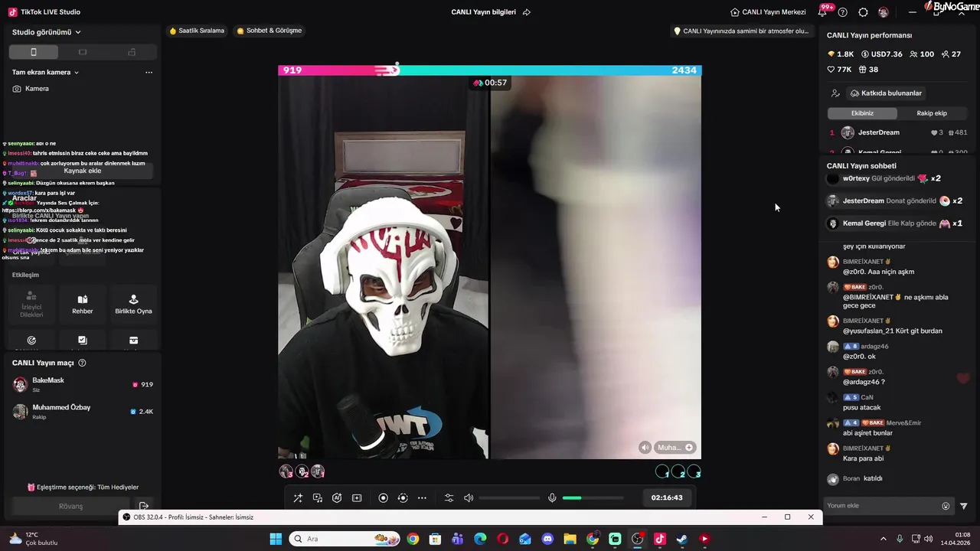Open the emoji picker in comment box
980x551 pixels.
946,506
